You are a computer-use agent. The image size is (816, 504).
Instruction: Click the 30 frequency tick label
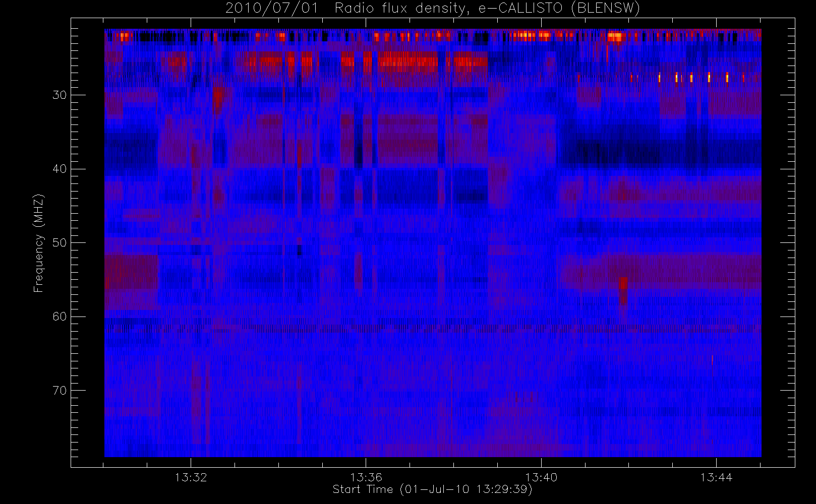click(x=59, y=95)
